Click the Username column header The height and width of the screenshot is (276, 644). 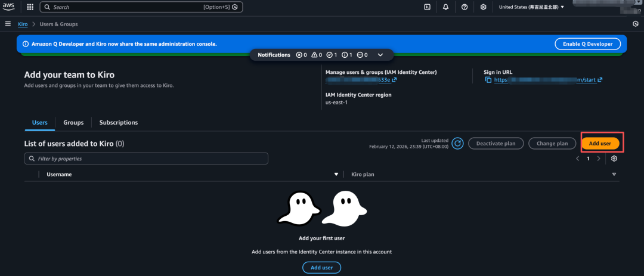point(59,175)
